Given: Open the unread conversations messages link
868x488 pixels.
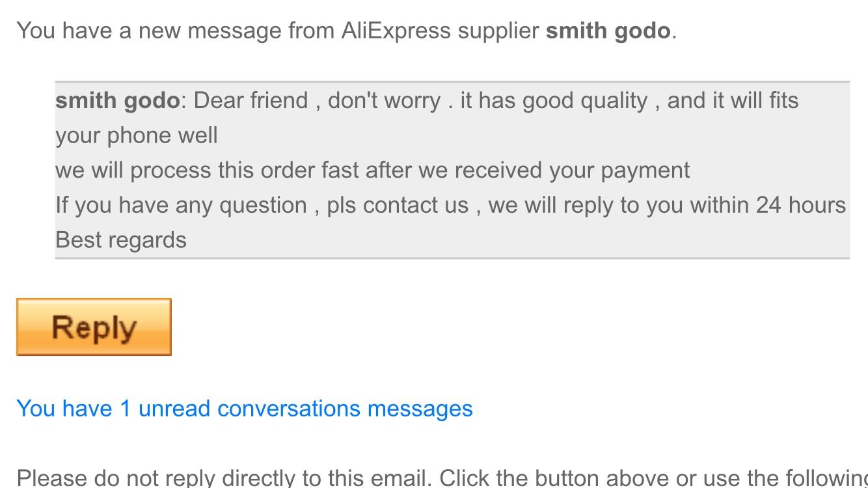Looking at the screenshot, I should (x=244, y=409).
